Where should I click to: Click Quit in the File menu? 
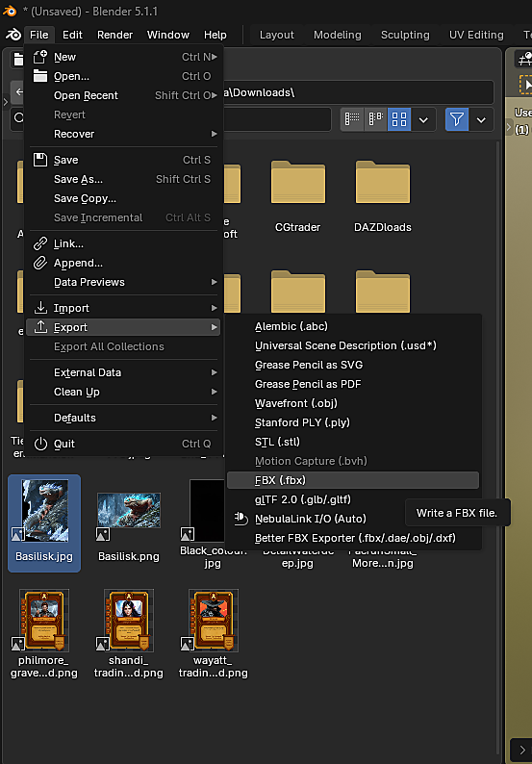(x=124, y=444)
